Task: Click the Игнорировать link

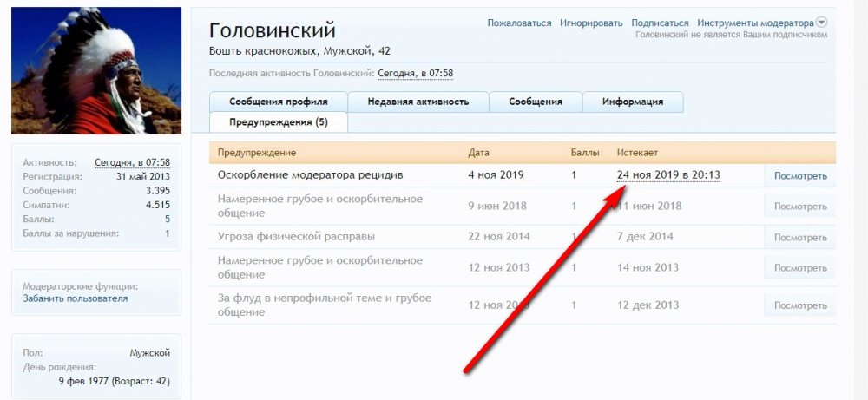Action: [591, 23]
